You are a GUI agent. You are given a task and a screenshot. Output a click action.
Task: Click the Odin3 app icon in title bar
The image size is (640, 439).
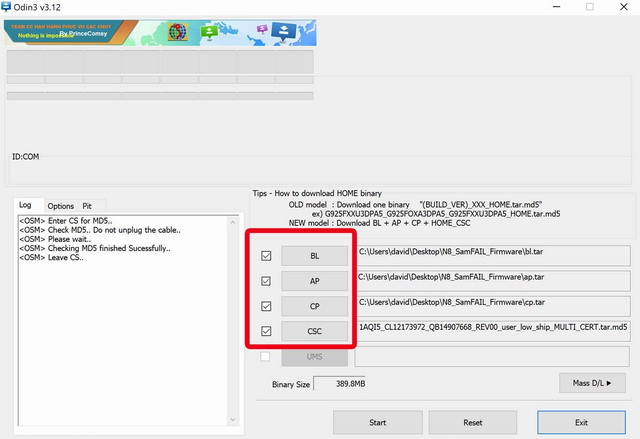pyautogui.click(x=7, y=7)
